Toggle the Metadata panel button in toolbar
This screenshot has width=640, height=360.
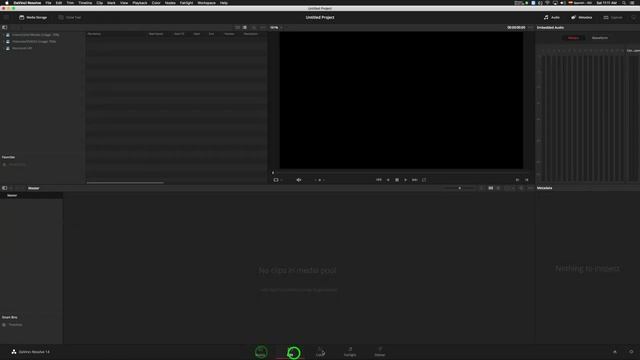pyautogui.click(x=582, y=18)
